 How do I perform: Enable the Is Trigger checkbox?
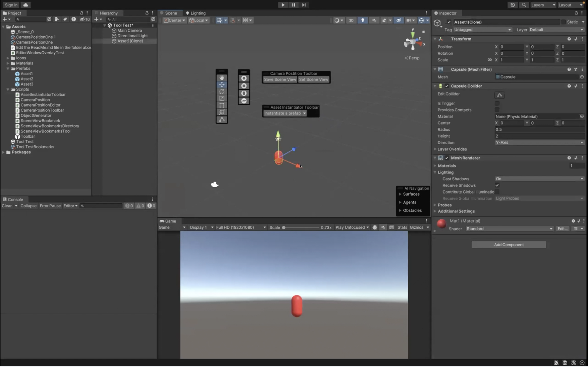click(497, 103)
